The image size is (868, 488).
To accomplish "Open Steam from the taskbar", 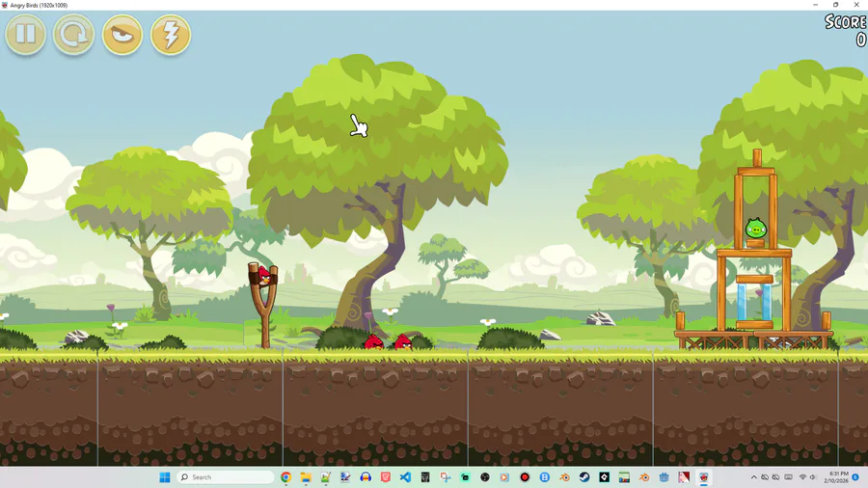I will click(x=584, y=477).
